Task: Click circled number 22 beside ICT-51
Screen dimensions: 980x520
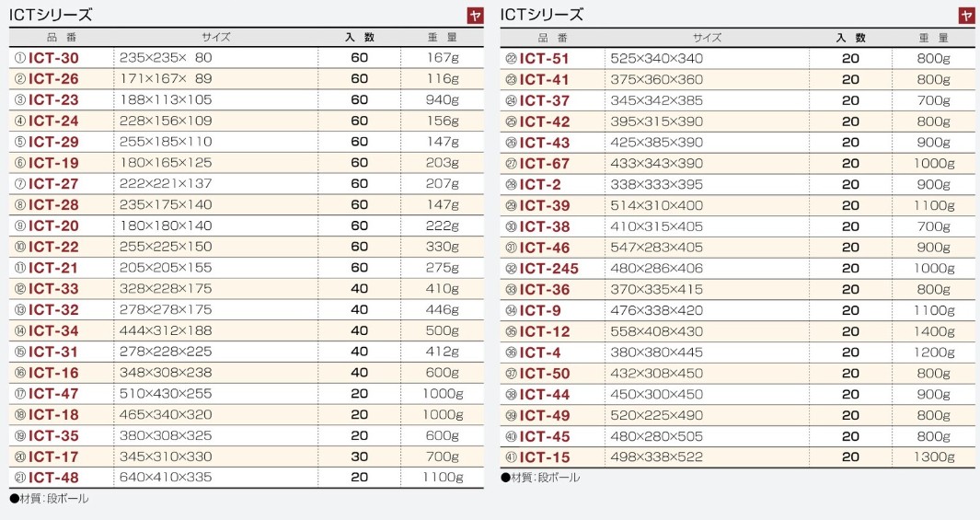Action: click(x=511, y=59)
